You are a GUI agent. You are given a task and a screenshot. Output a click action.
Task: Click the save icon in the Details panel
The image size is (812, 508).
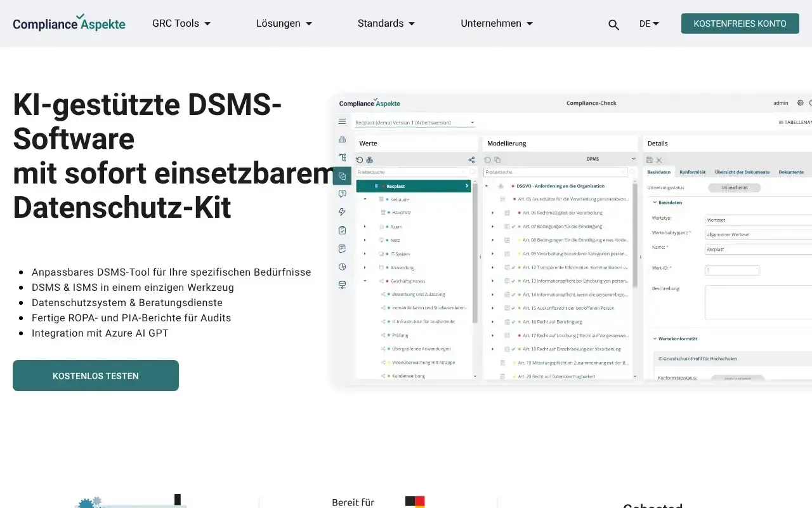(648, 160)
